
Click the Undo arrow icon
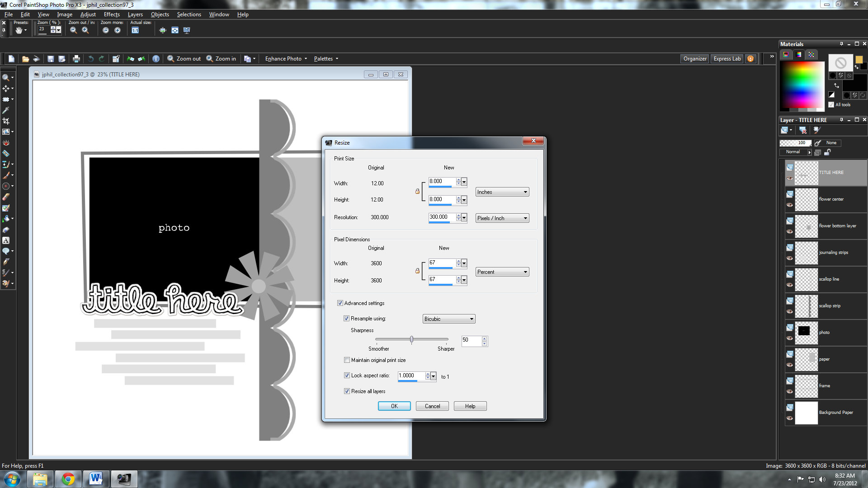(x=91, y=59)
